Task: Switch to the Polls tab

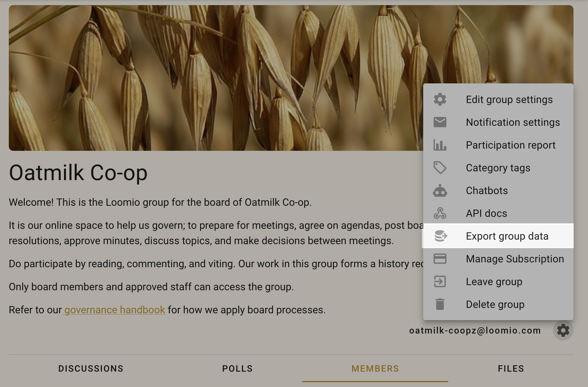Action: click(x=237, y=369)
